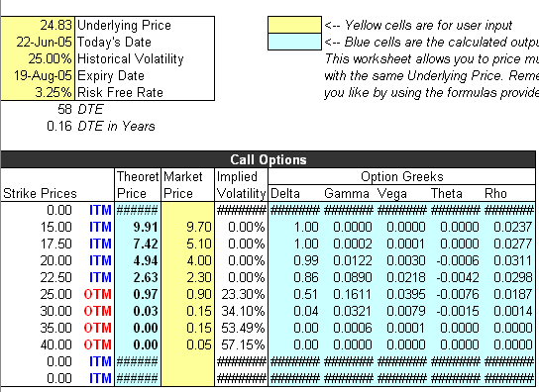Select the 20.00 strike price cell
This screenshot has height=392, width=539.
55,260
